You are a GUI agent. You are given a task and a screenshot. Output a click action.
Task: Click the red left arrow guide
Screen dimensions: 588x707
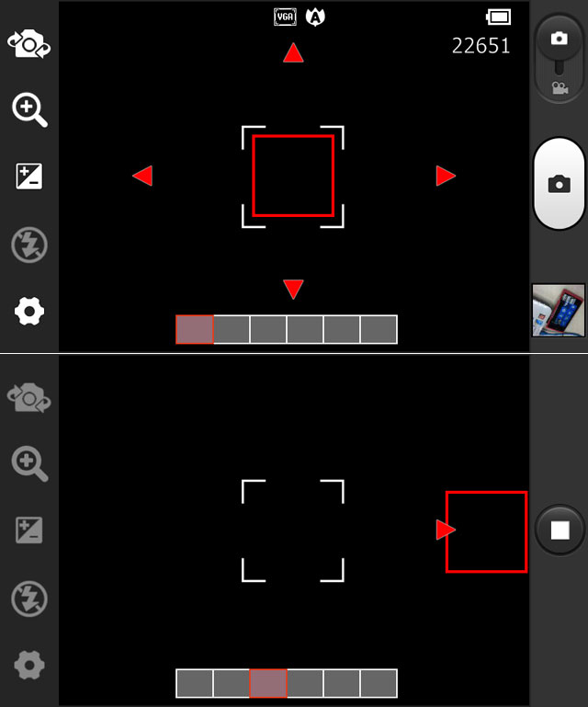[142, 176]
